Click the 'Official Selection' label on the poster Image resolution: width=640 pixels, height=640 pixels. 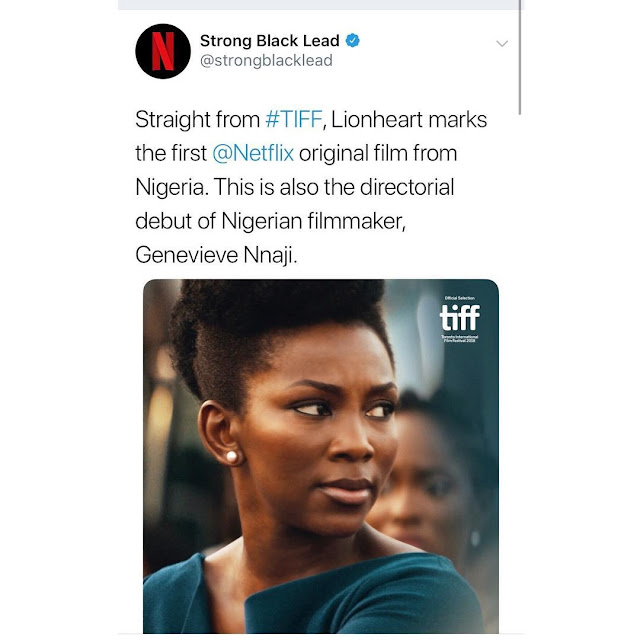coord(460,298)
